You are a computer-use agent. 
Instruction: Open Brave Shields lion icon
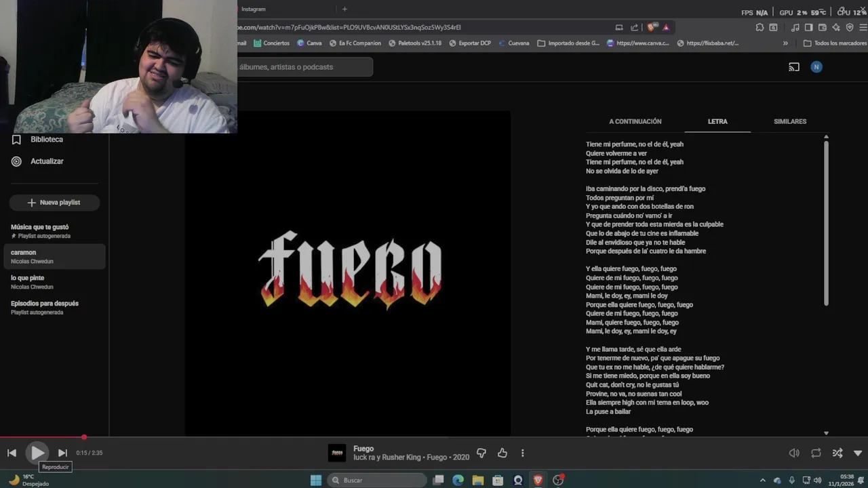point(652,27)
